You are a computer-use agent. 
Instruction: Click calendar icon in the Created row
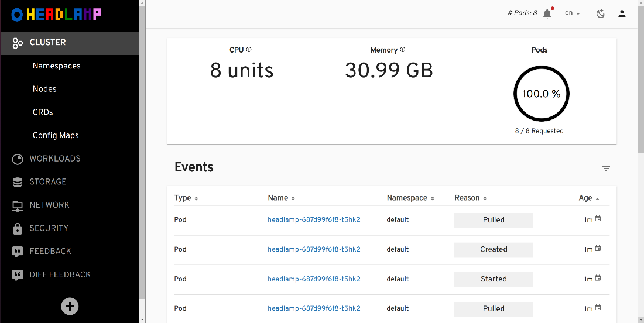pyautogui.click(x=598, y=248)
